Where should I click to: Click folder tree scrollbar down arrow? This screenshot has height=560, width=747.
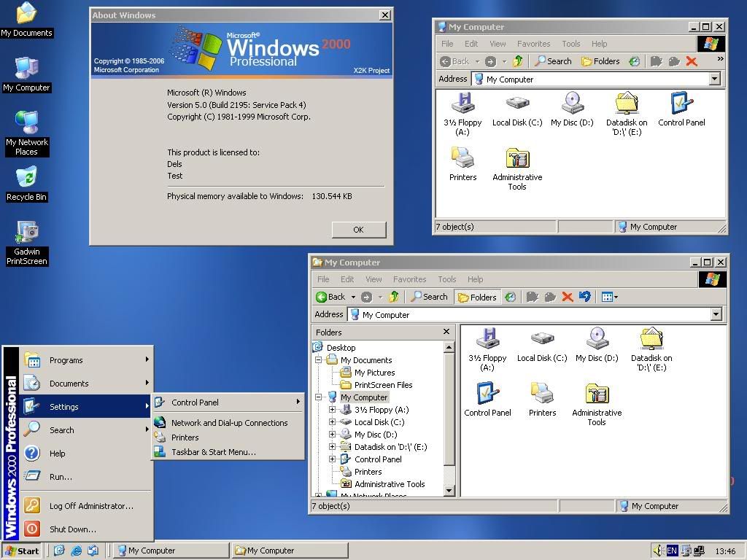point(449,490)
